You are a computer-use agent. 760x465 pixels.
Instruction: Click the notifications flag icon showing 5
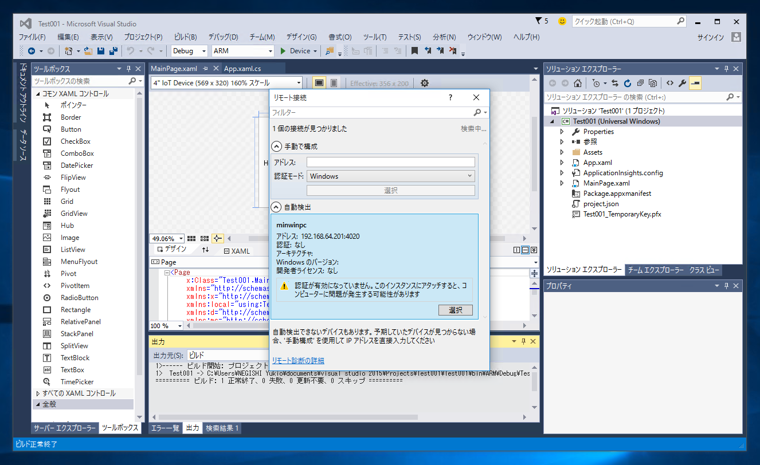pyautogui.click(x=538, y=21)
